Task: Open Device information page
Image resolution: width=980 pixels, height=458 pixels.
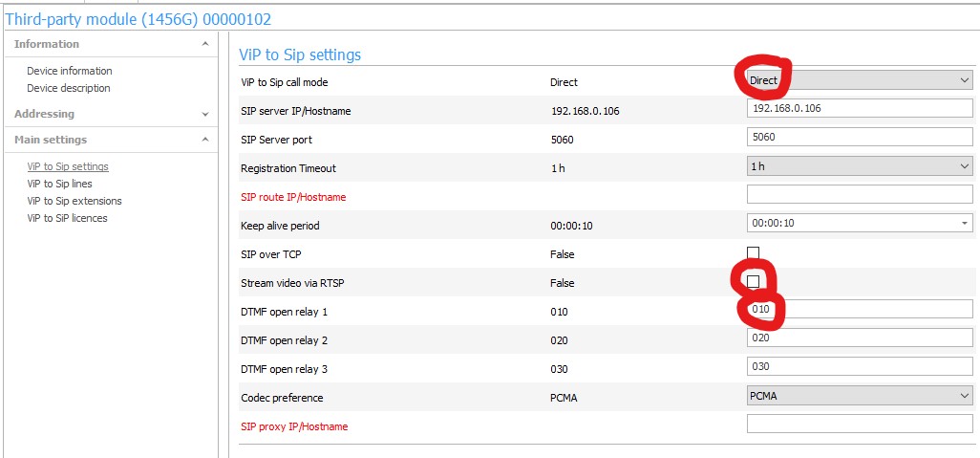Action: 69,71
